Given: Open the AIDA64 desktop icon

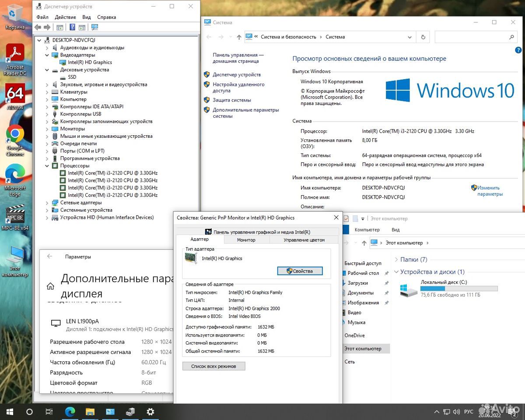Looking at the screenshot, I should coord(15,97).
